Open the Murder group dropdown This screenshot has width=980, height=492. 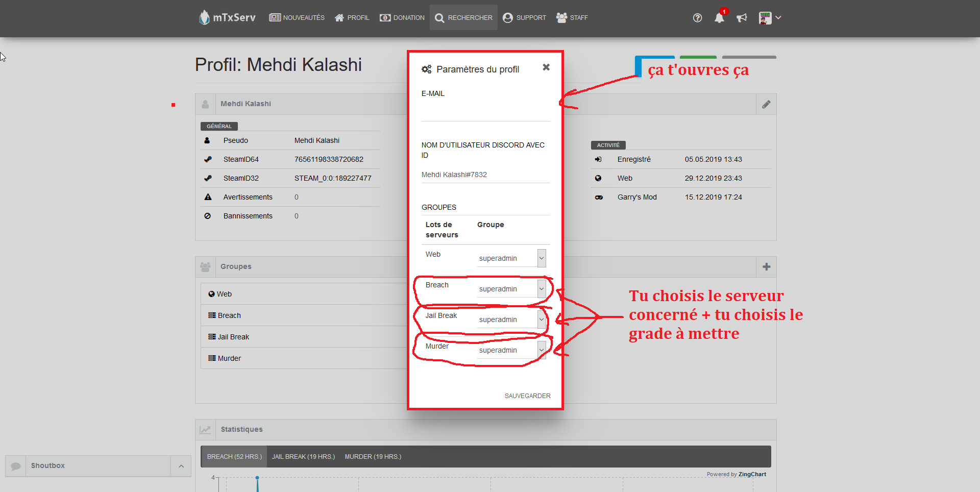click(512, 350)
